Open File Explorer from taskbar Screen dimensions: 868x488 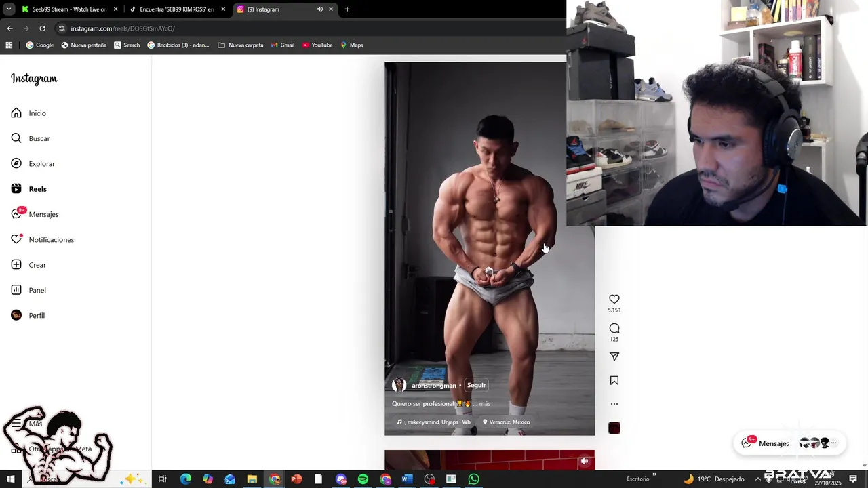coord(252,479)
